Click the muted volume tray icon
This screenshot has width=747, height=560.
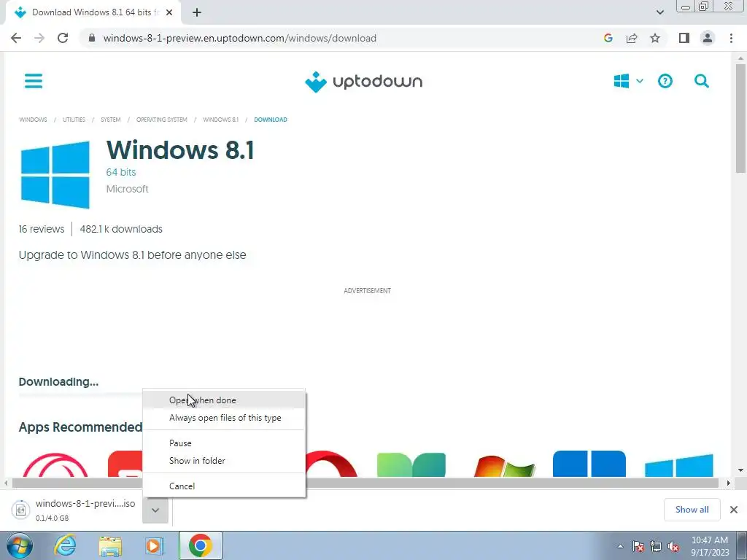click(x=673, y=547)
